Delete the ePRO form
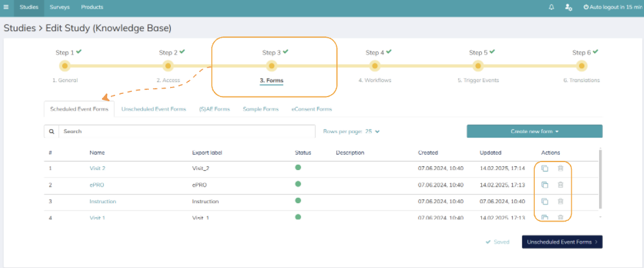This screenshot has width=644, height=268. (560, 185)
